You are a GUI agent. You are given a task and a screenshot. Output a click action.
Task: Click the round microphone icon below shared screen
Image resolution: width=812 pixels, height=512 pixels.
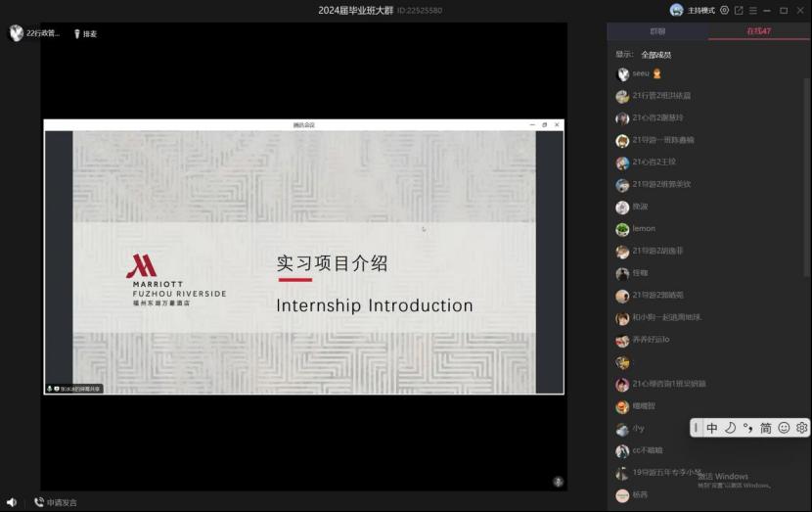tap(558, 482)
